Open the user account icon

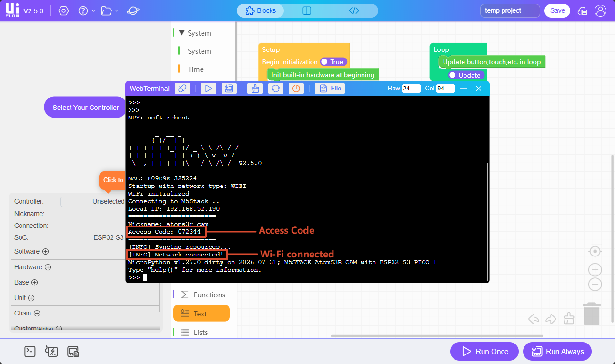pos(601,11)
